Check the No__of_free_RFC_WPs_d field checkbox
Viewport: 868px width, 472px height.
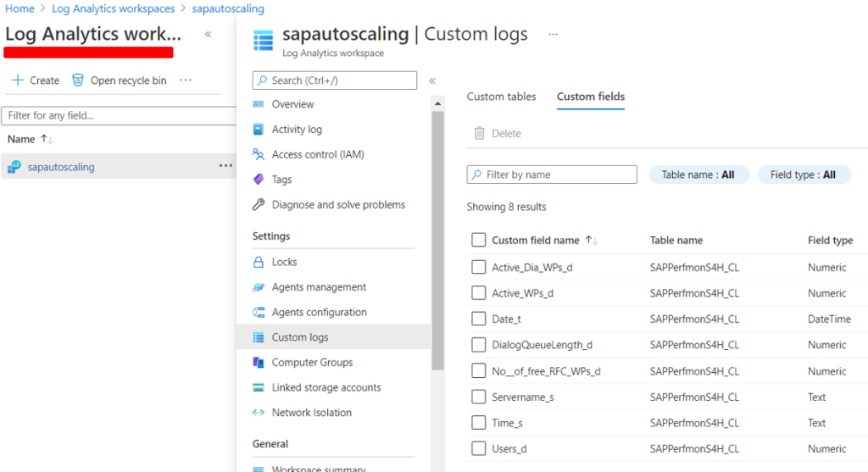(479, 371)
